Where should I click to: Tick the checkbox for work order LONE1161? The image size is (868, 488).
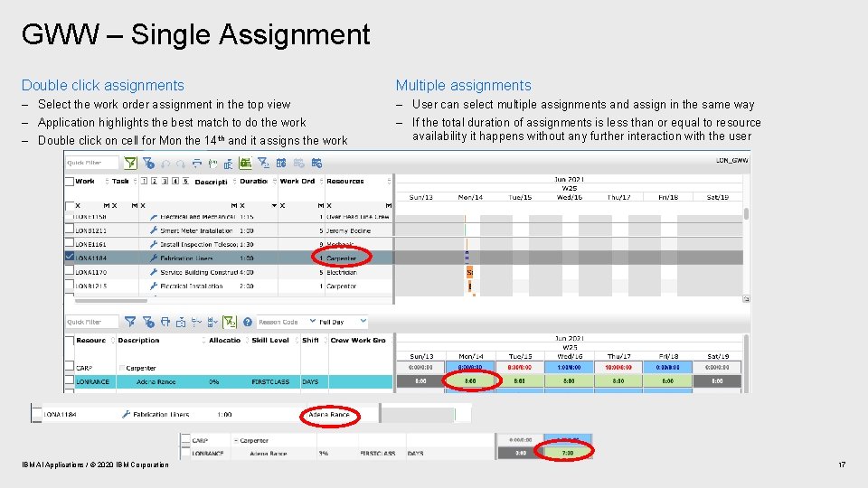coord(70,242)
